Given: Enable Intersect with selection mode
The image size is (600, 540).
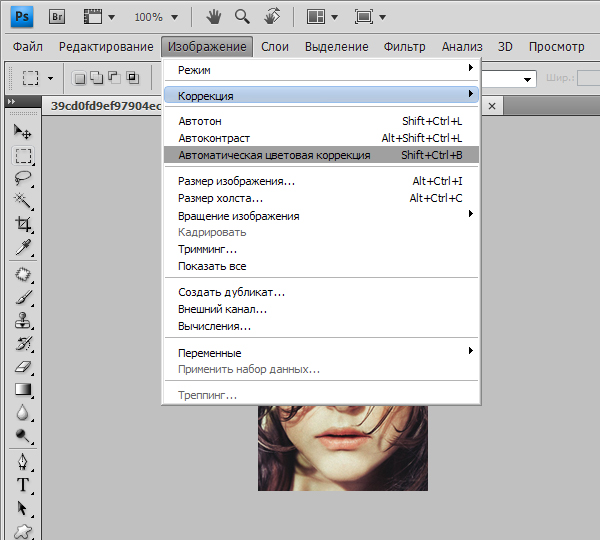Looking at the screenshot, I should (x=132, y=78).
